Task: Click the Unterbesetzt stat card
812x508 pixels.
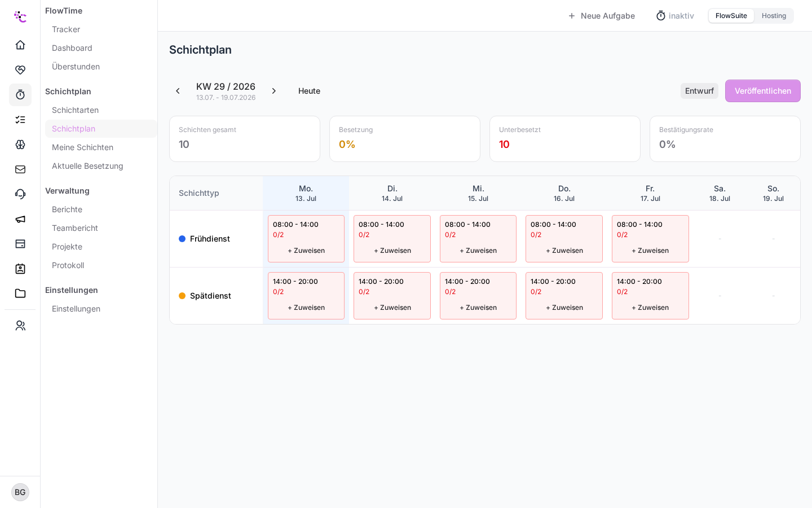Action: point(565,139)
